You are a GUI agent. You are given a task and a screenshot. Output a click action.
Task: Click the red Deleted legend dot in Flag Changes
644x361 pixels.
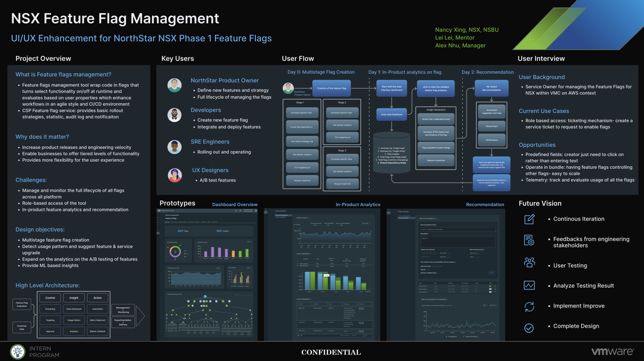point(244,286)
